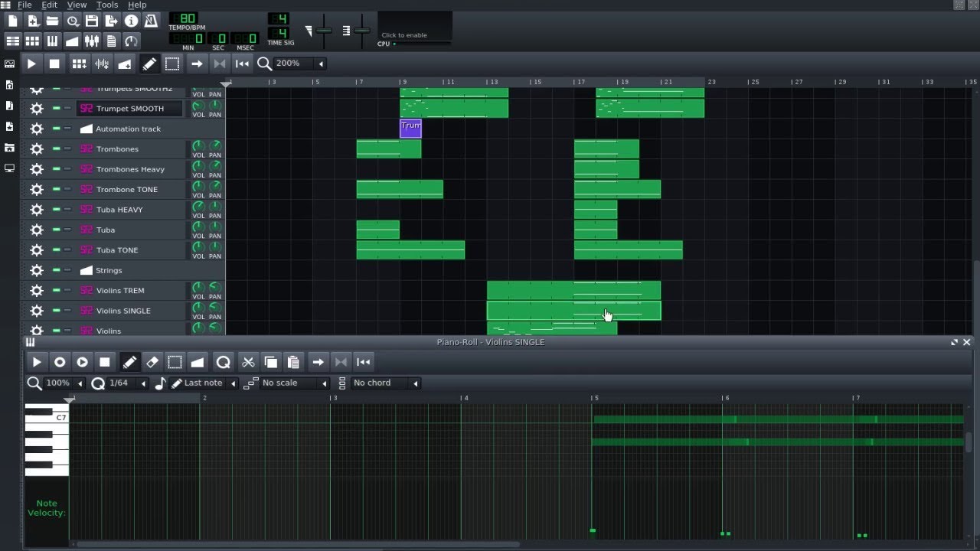The height and width of the screenshot is (551, 980).
Task: Open the Help menu
Action: tap(137, 5)
